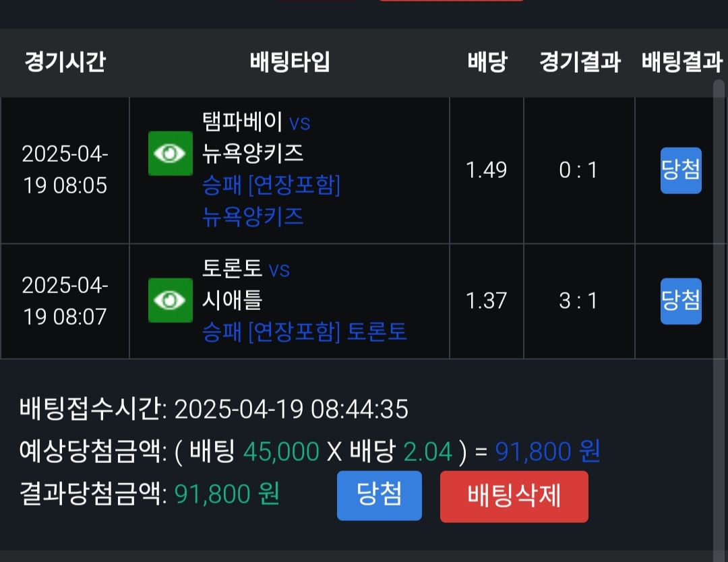
Task: Click the 탬파베이 team name
Action: tap(243, 122)
